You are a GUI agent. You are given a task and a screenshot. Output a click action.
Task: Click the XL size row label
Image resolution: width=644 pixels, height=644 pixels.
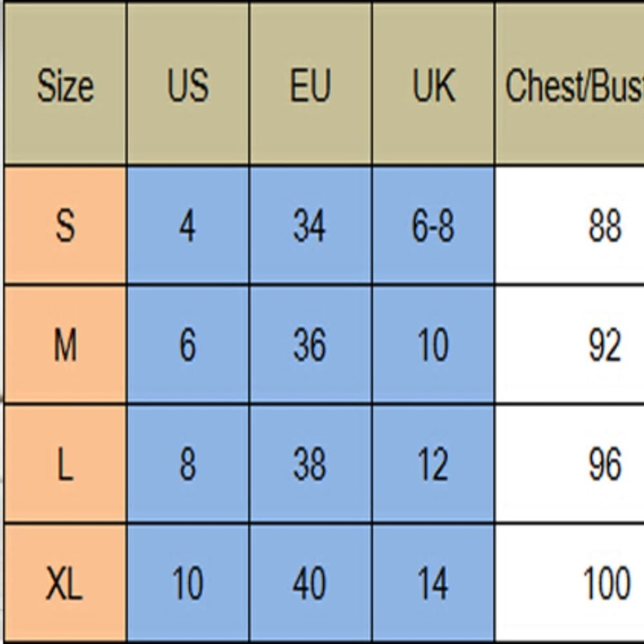coord(65,582)
